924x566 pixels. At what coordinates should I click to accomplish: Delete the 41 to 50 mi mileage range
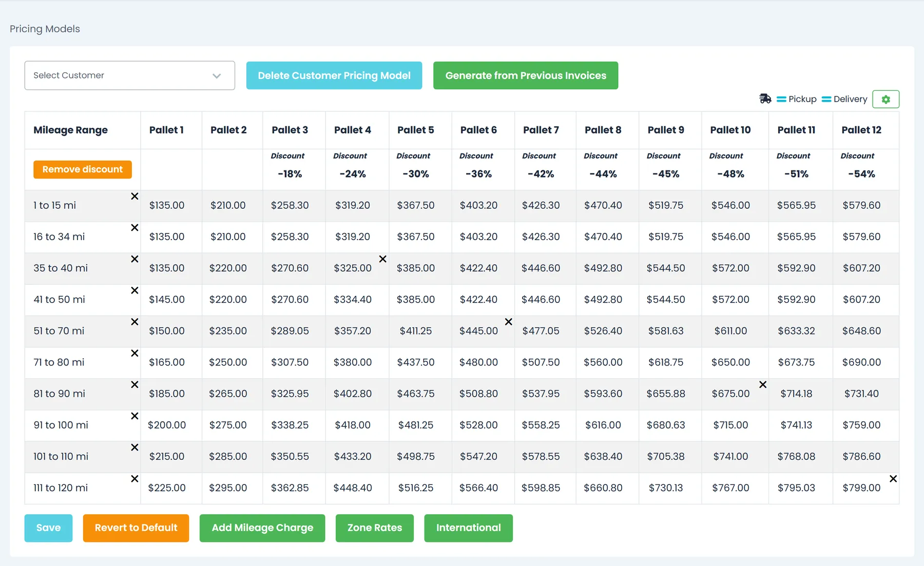[x=134, y=290]
